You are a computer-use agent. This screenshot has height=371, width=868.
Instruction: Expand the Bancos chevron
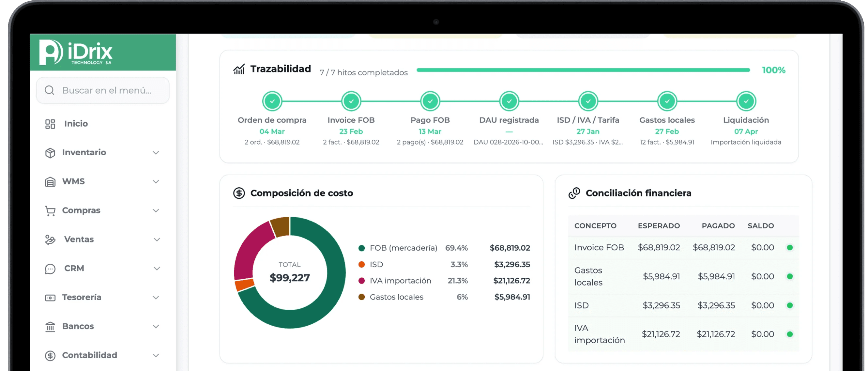pyautogui.click(x=156, y=327)
